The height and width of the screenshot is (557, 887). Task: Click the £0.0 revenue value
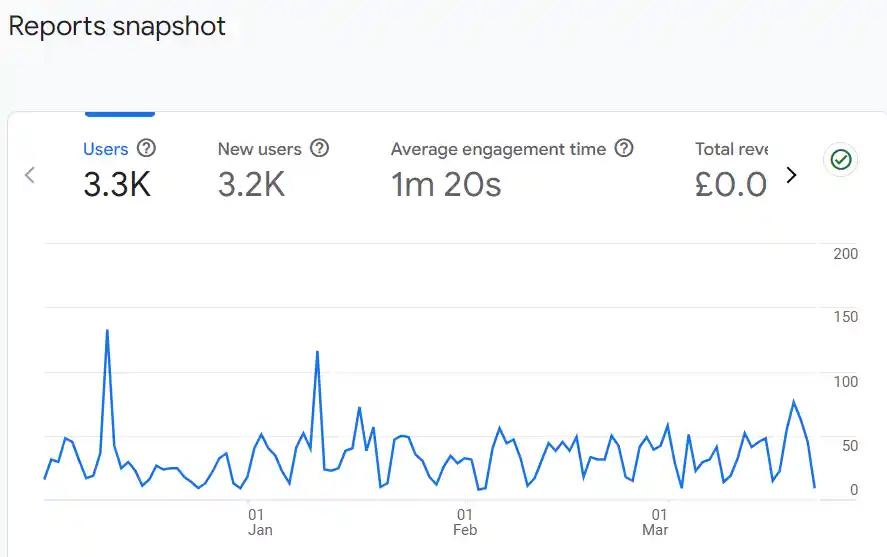tap(731, 185)
